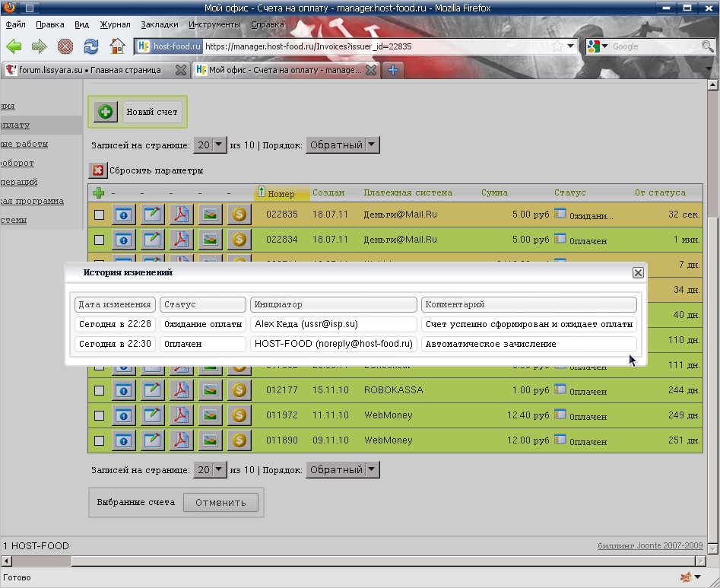The image size is (720, 588).
Task: Bookmark page with star icon
Action: 557,46
